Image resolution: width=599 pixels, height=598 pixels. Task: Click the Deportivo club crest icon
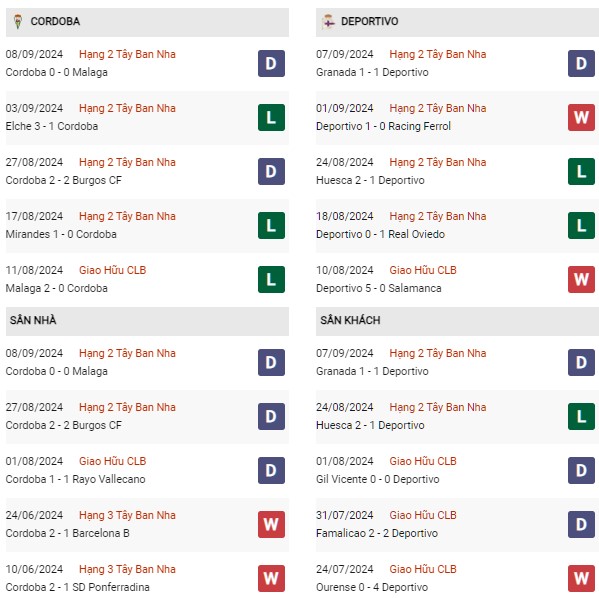(328, 21)
